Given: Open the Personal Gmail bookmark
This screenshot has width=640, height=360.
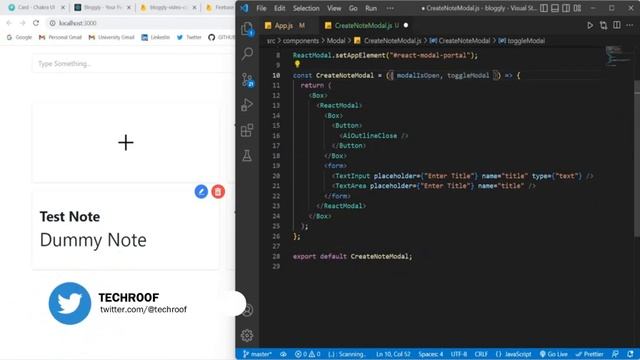Looking at the screenshot, I should pos(60,37).
